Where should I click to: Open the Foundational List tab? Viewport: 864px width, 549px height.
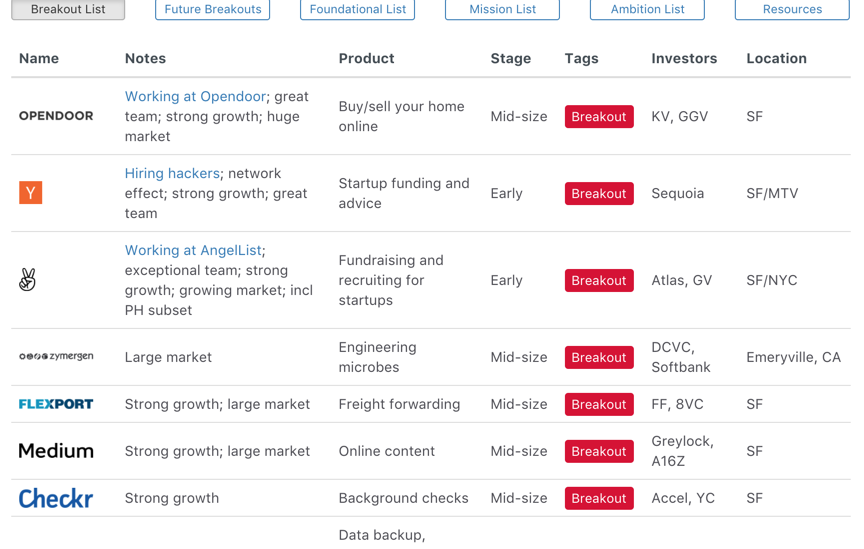[x=358, y=10]
